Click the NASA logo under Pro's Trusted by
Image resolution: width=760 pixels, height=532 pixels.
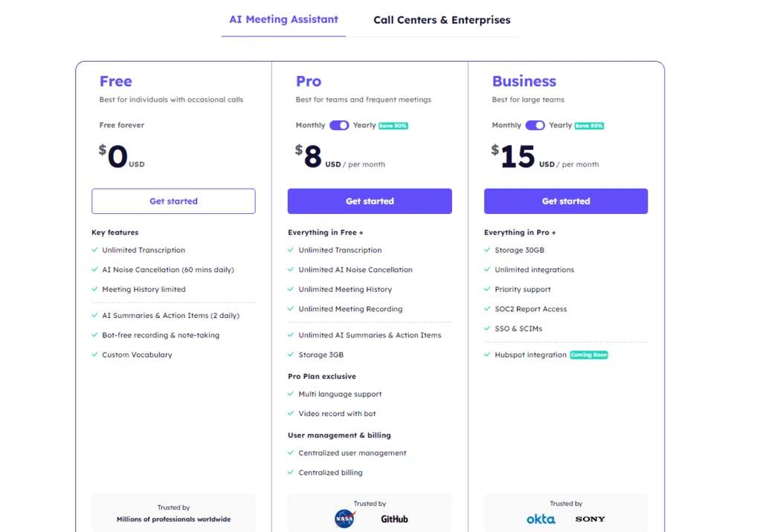pos(344,519)
